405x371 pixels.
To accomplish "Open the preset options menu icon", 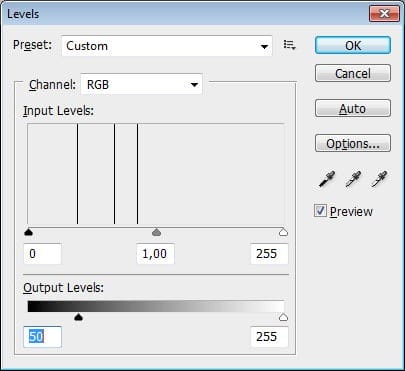I will [x=289, y=45].
